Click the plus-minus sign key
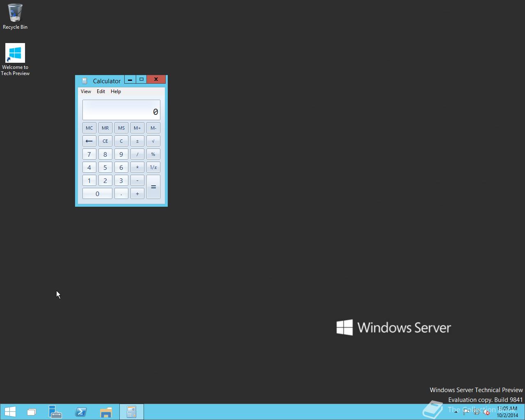525x420 pixels. (x=137, y=141)
